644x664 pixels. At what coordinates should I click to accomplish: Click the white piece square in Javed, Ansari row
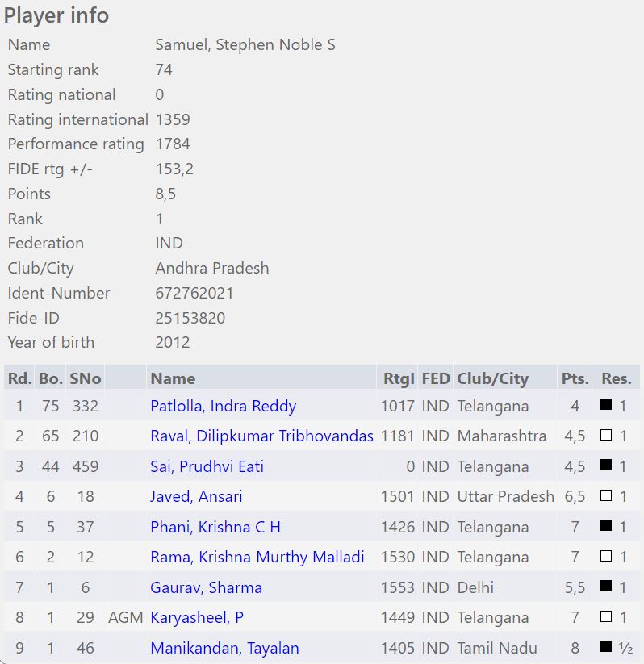(606, 496)
